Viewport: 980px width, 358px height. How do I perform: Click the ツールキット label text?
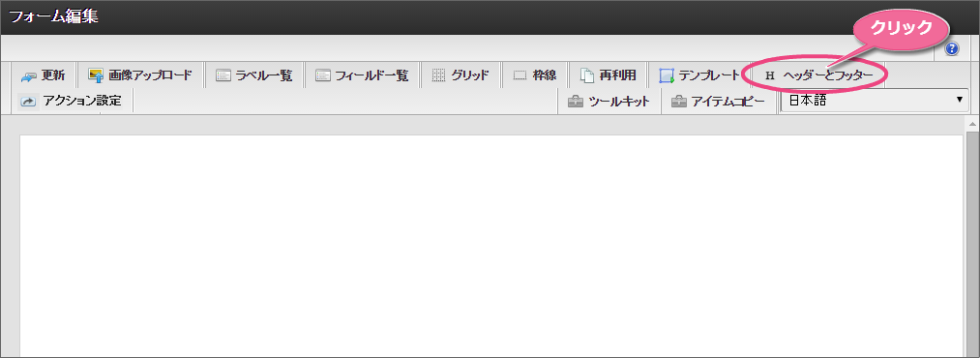[619, 102]
